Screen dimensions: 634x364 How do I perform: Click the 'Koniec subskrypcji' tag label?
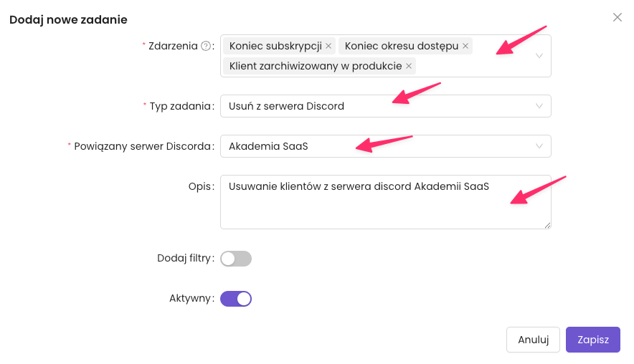275,46
